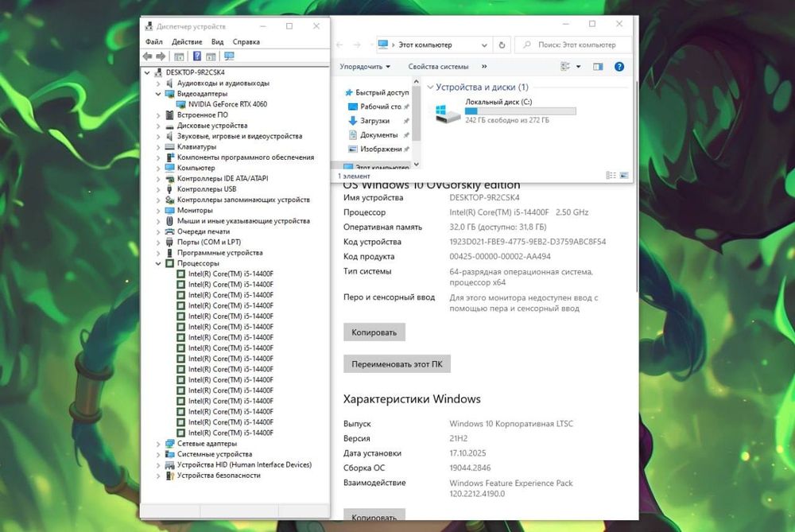
Task: Select Контроллеры IDE ATA/ATAPI row
Action: (x=222, y=178)
